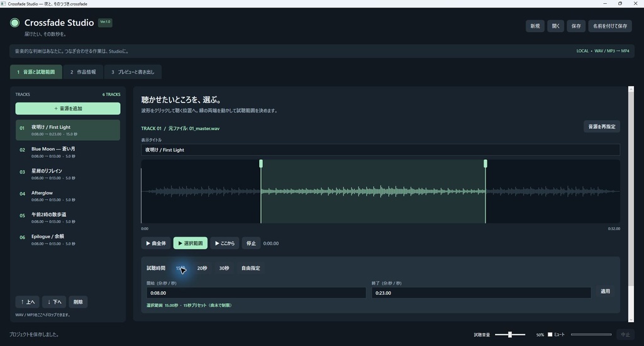Play the whole song with 曲全体
The image size is (644, 346).
156,243
